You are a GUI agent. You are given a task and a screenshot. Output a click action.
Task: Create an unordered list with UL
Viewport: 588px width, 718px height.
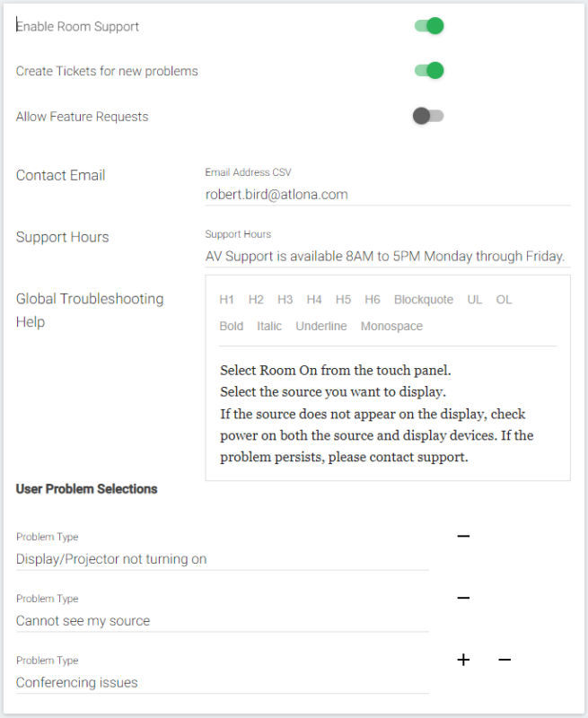(x=474, y=300)
